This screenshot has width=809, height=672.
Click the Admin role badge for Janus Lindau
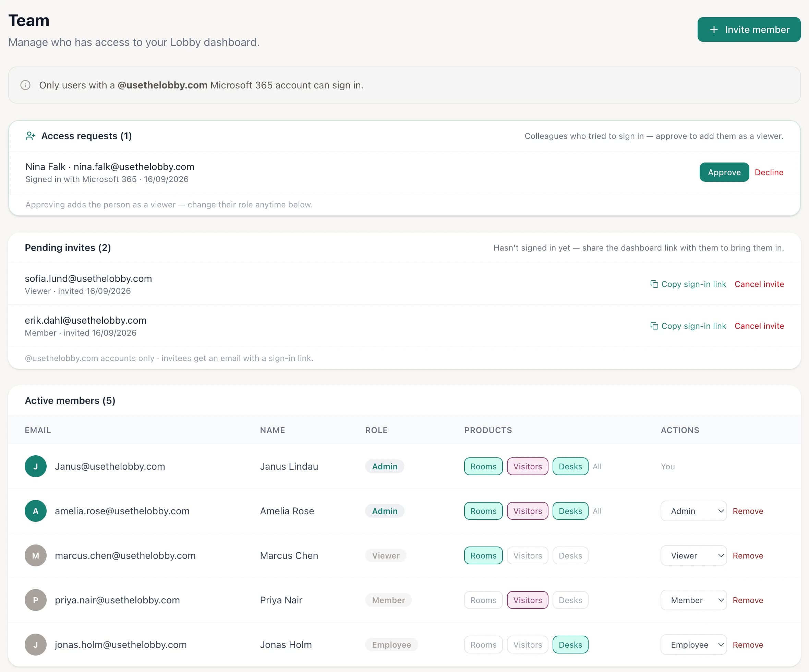[385, 466]
